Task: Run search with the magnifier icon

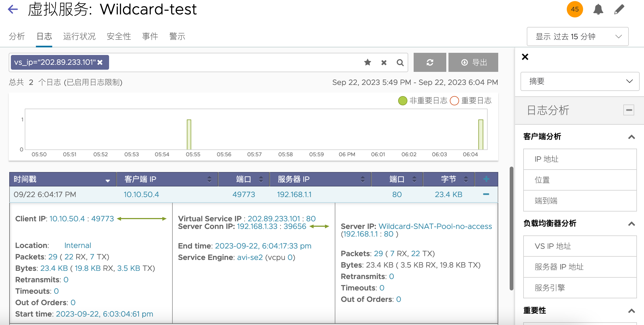Action: click(400, 63)
